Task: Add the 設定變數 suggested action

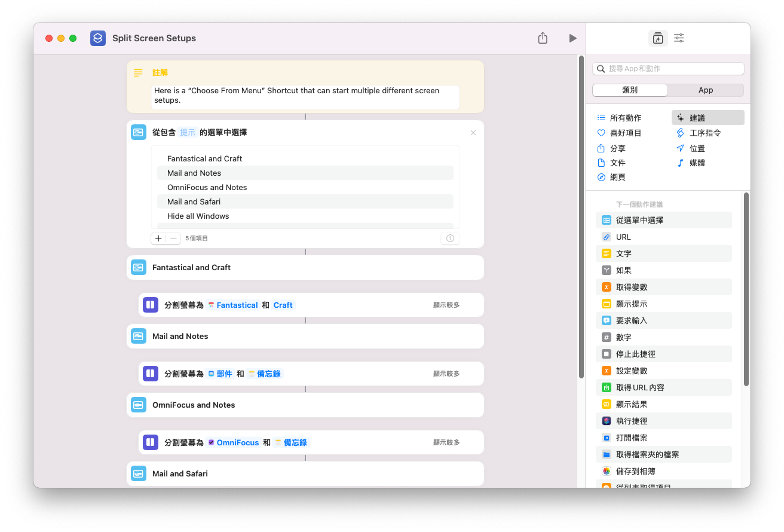Action: coord(664,371)
